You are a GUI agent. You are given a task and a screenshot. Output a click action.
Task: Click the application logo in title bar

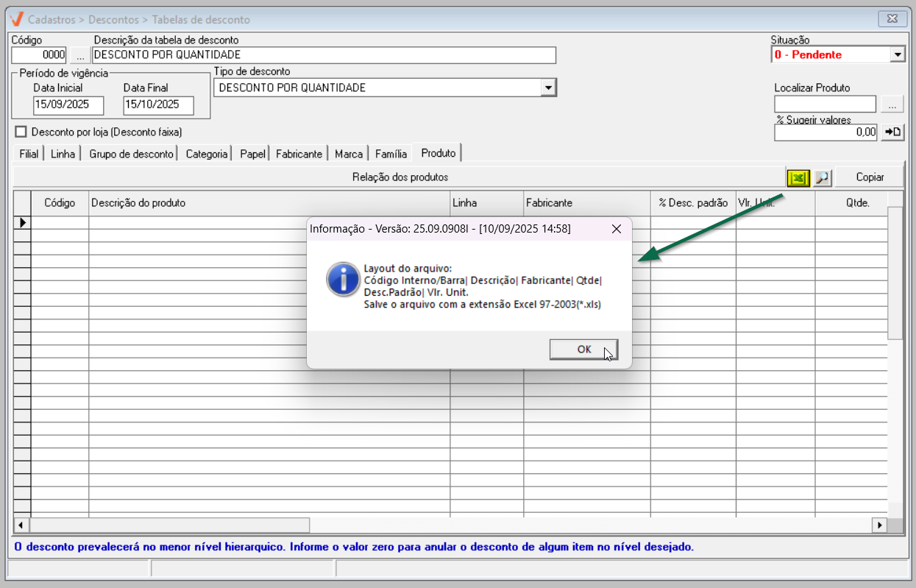17,19
